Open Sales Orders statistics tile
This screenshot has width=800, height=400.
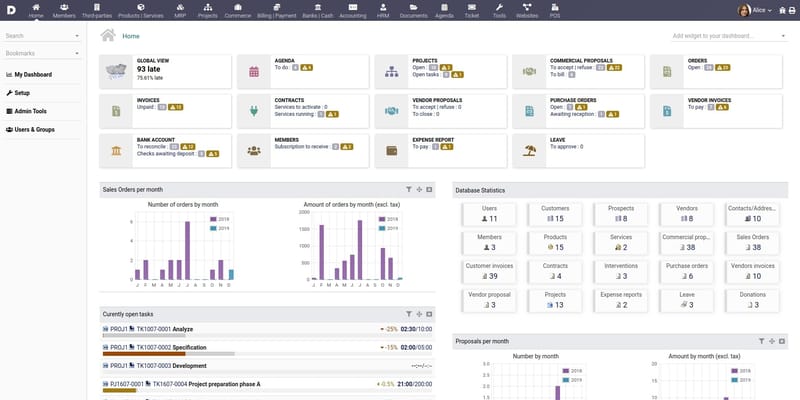click(x=753, y=243)
